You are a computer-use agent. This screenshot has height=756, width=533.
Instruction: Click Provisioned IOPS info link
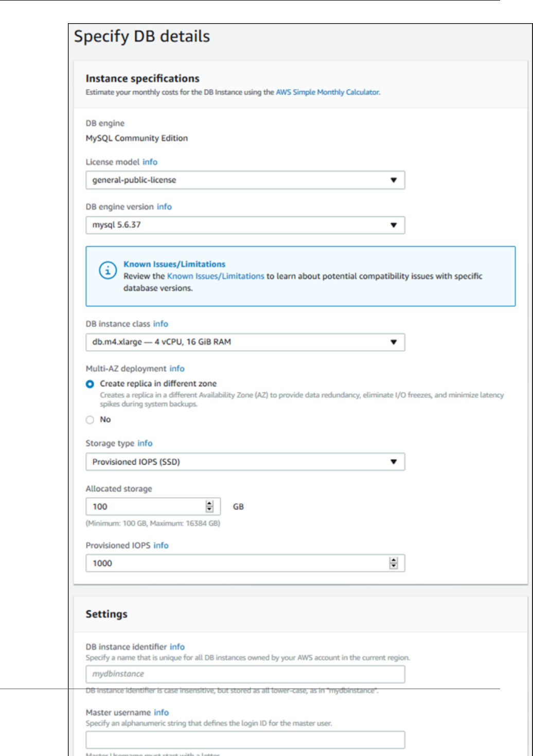[161, 546]
